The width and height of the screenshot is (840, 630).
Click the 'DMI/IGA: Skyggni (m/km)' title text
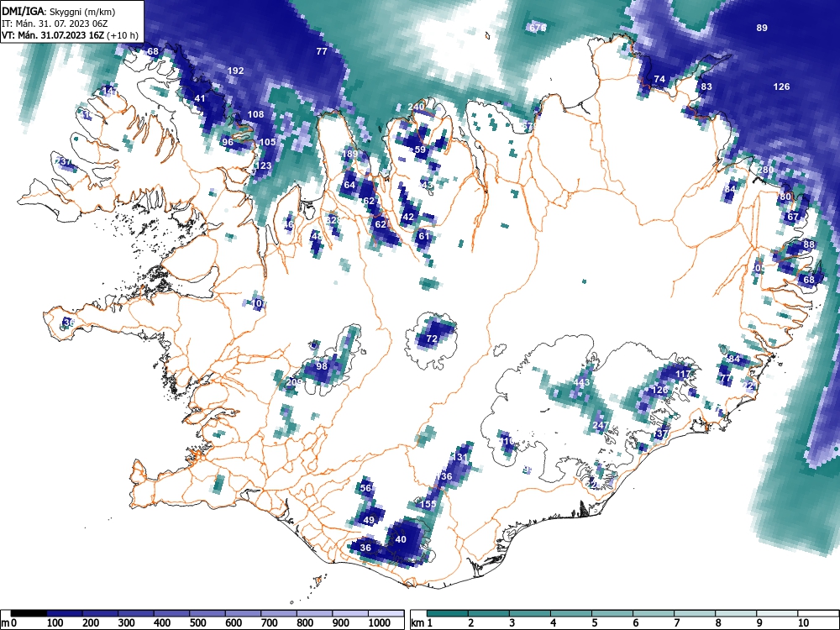coord(59,11)
